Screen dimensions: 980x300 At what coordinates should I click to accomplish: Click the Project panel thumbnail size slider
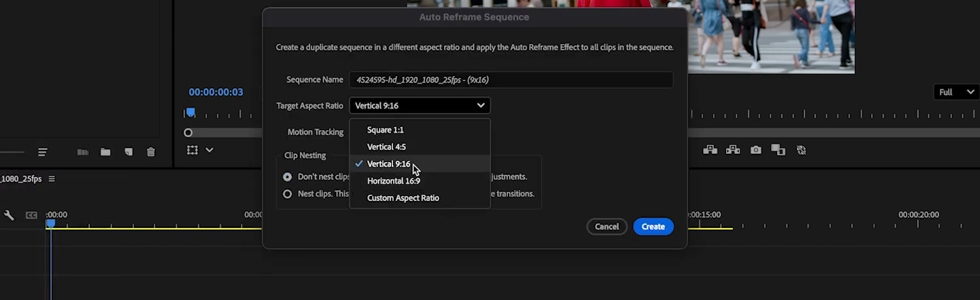coord(11,152)
